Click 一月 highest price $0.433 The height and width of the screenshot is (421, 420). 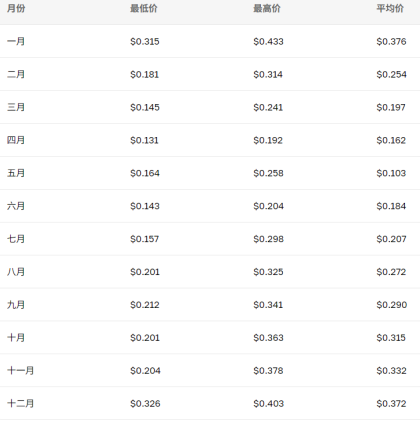[x=268, y=41]
